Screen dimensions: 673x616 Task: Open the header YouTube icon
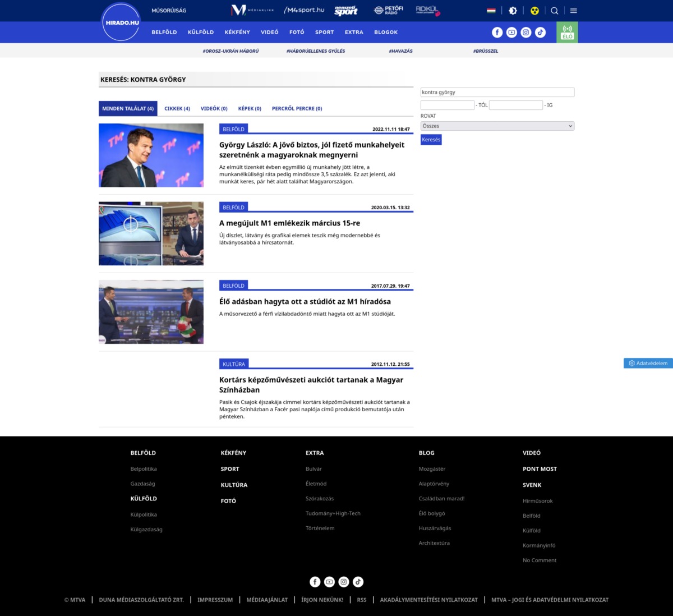[x=511, y=33]
